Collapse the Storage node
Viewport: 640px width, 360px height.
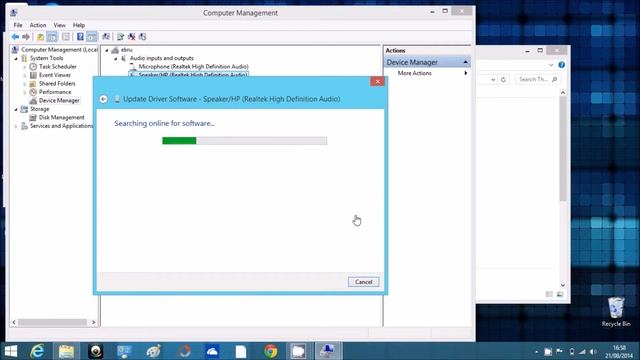point(16,109)
